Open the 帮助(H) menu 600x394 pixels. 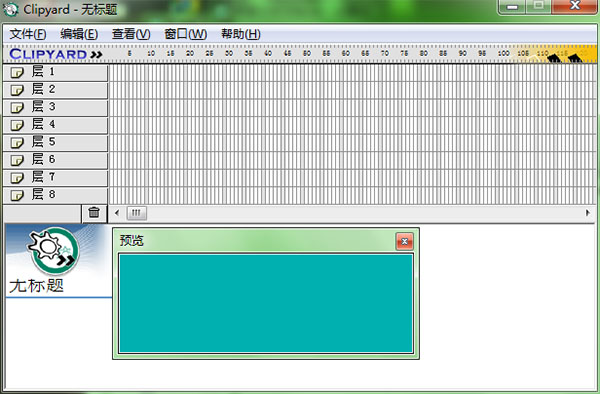[x=241, y=34]
